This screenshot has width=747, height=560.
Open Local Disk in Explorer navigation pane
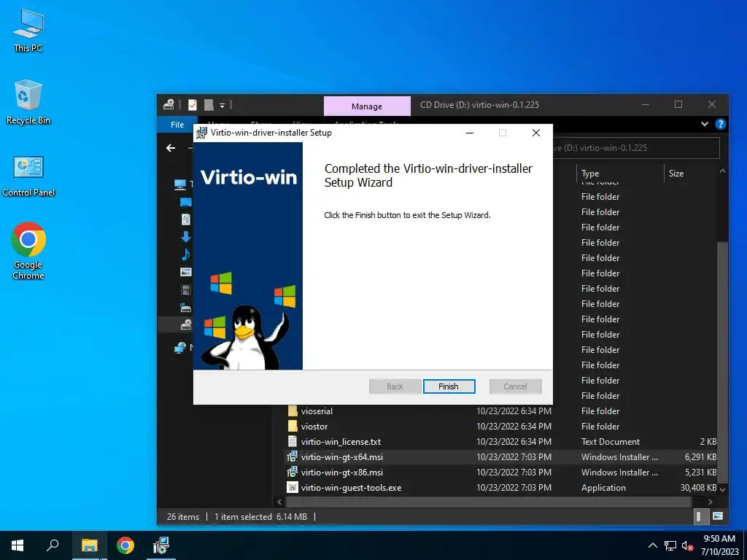[186, 307]
